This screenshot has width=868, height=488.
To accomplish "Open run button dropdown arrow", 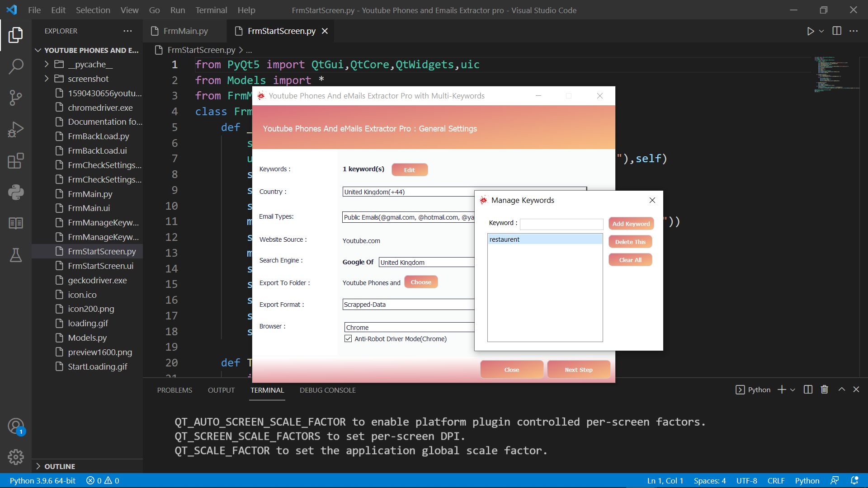I will 821,31.
